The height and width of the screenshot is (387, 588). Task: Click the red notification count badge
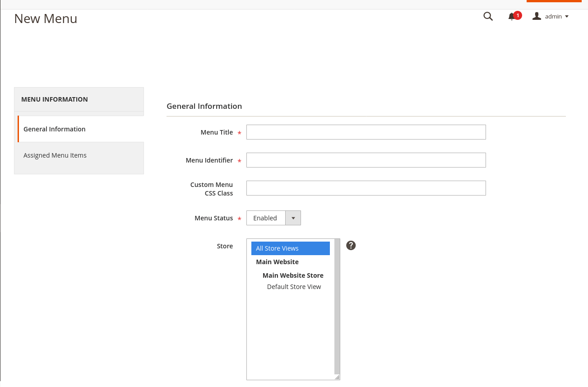point(518,15)
